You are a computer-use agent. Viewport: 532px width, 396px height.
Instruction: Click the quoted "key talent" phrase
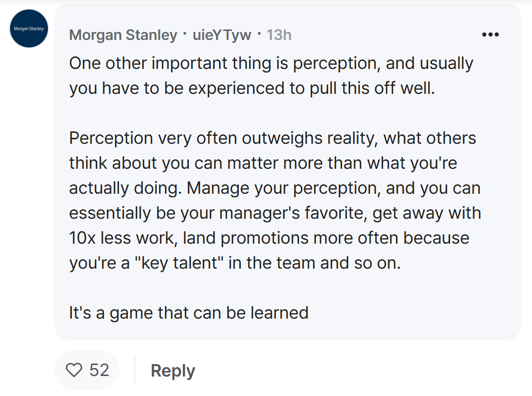click(x=179, y=263)
